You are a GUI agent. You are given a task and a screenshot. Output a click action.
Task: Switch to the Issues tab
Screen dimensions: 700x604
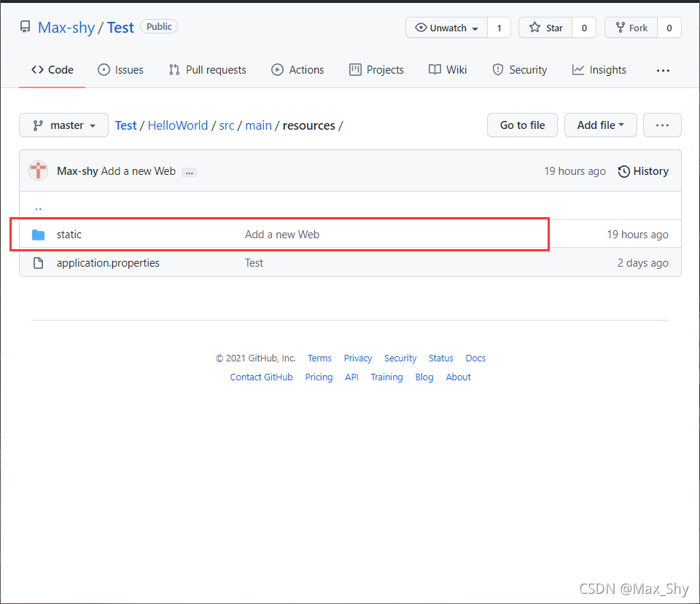click(x=120, y=70)
